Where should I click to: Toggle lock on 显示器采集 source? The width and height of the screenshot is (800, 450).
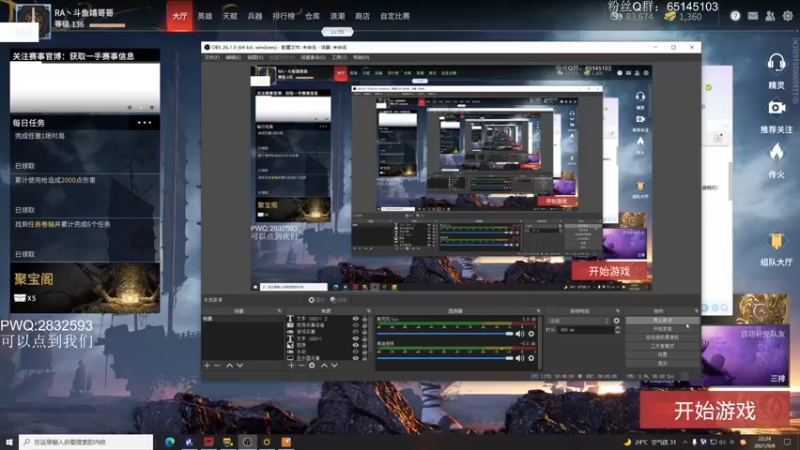pyautogui.click(x=364, y=358)
